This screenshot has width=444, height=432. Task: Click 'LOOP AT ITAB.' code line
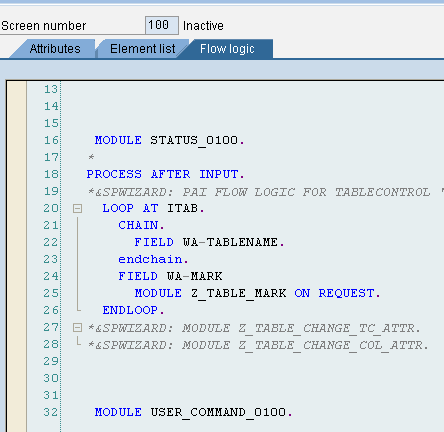pos(153,208)
